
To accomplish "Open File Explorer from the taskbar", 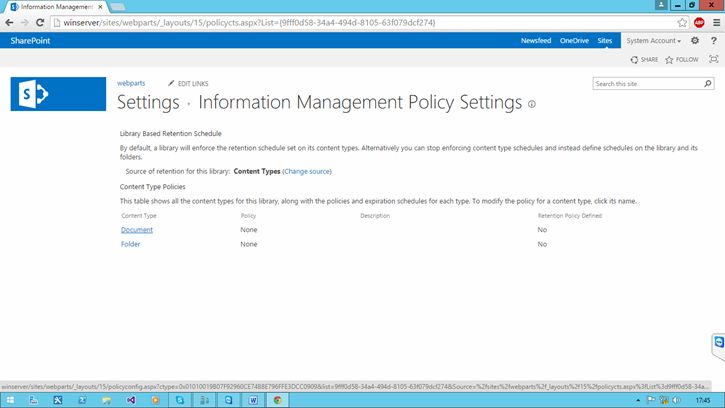I will tap(106, 400).
